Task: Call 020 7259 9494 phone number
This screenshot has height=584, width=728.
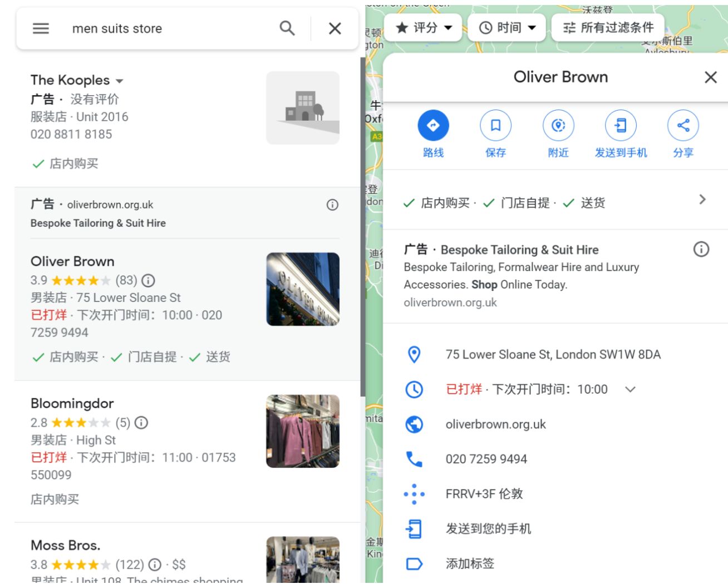Action: click(486, 459)
